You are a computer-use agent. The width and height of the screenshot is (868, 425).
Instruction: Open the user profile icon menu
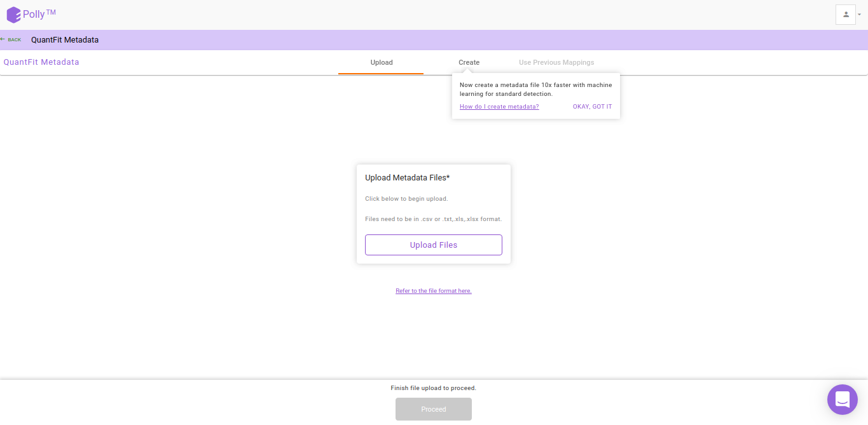tap(846, 14)
